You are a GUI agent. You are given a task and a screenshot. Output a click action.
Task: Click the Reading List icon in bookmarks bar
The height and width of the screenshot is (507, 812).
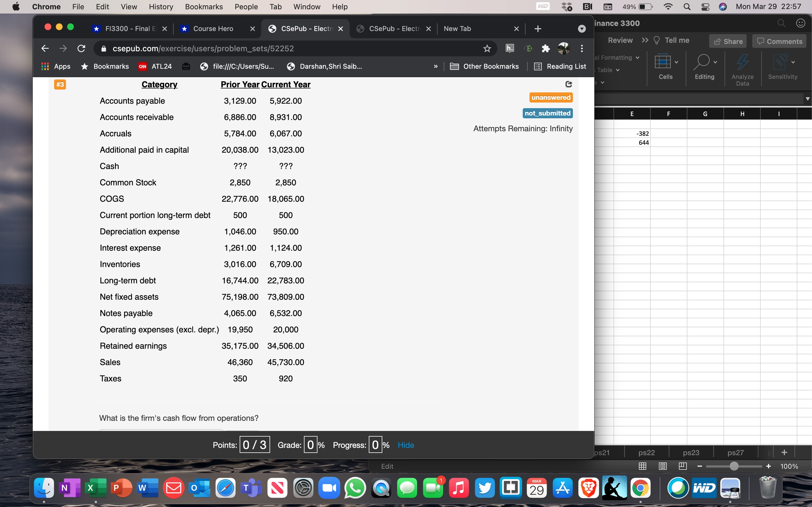tap(538, 66)
